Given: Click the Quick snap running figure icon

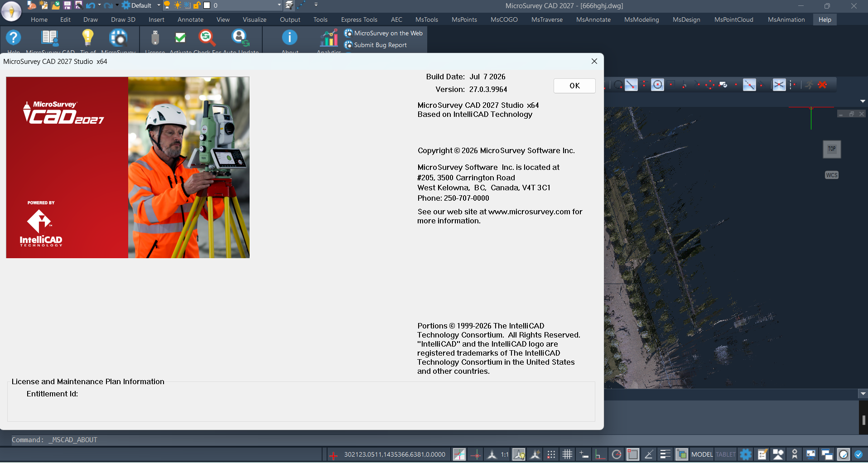Looking at the screenshot, I should (x=809, y=85).
